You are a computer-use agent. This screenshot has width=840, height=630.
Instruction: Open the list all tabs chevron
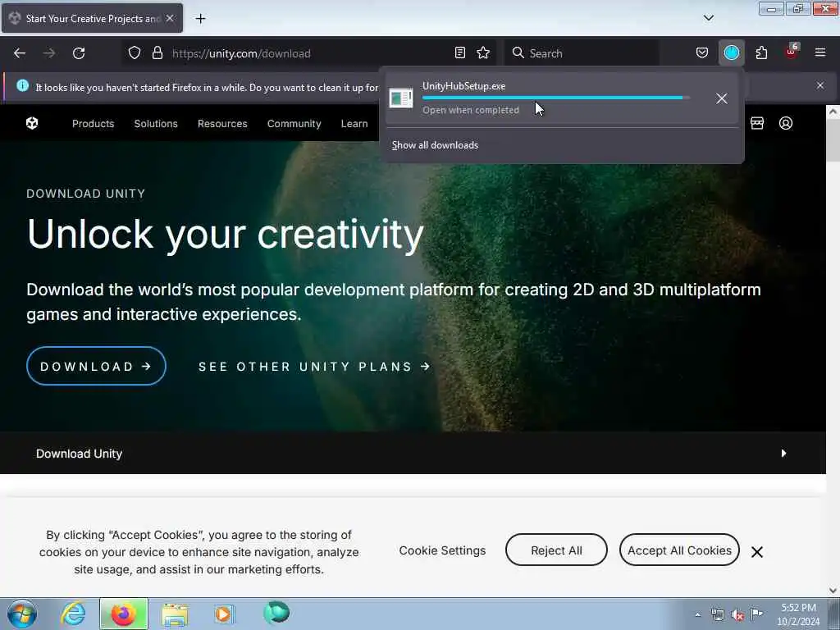(x=708, y=18)
